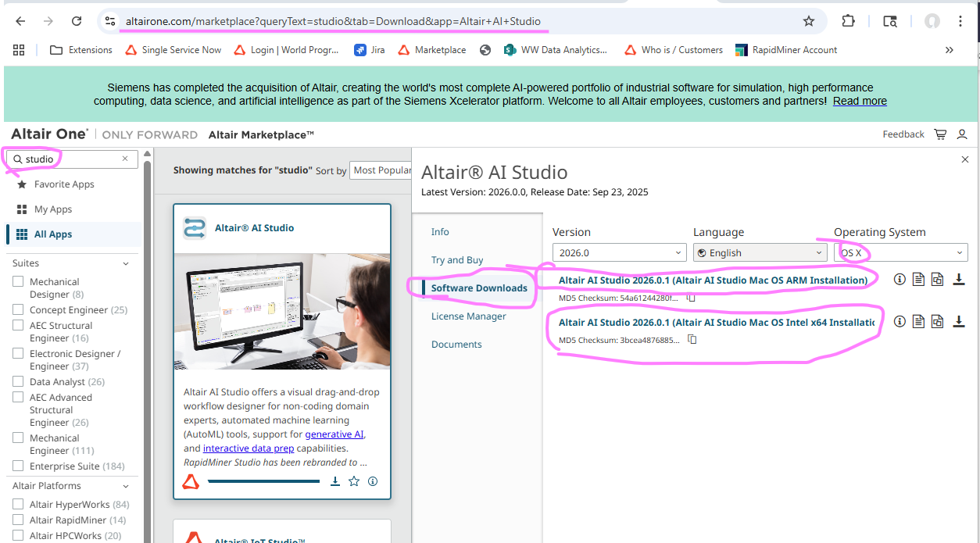The width and height of the screenshot is (980, 543).
Task: Collapse the Suites filter section
Action: point(126,264)
